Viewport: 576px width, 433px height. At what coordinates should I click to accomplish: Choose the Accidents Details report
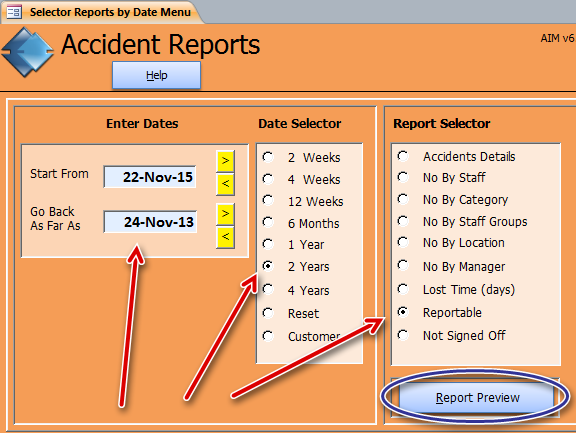(403, 156)
